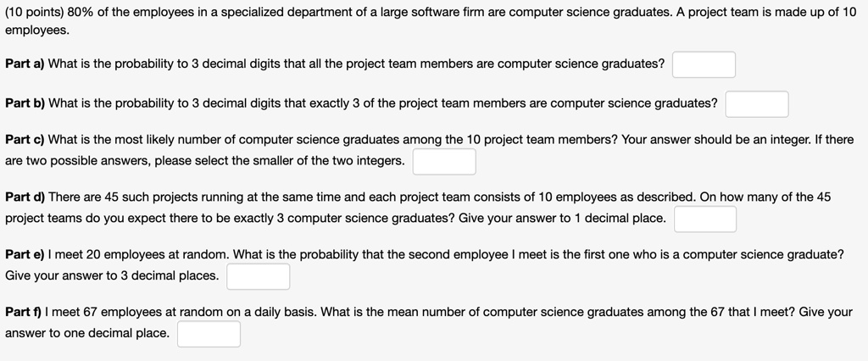Select the Part d) answer box

705,219
